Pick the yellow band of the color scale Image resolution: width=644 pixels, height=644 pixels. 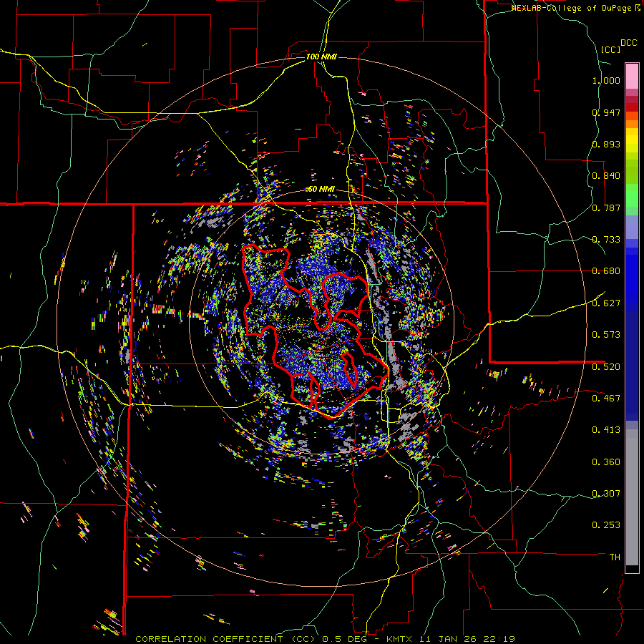point(632,140)
